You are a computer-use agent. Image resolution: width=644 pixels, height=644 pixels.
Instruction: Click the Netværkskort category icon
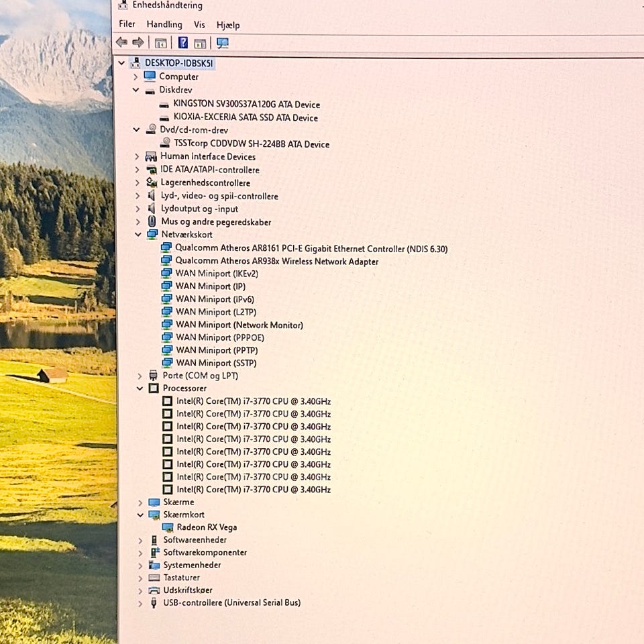tap(152, 234)
